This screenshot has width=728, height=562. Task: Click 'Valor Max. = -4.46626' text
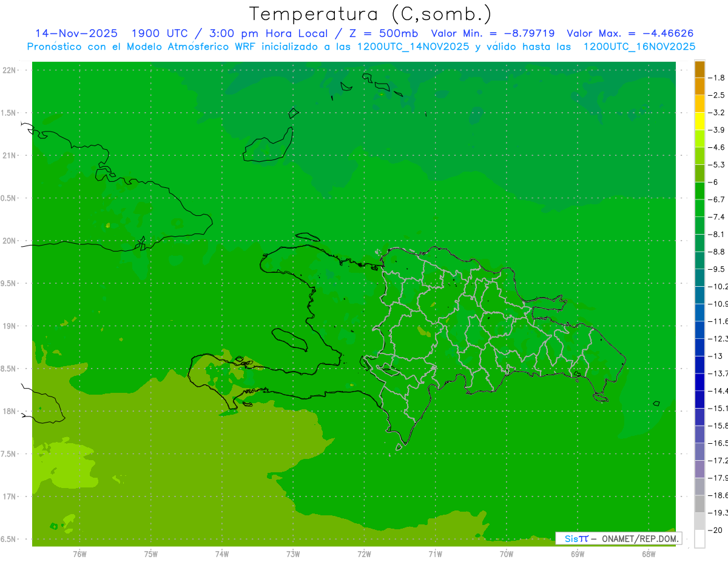point(630,33)
